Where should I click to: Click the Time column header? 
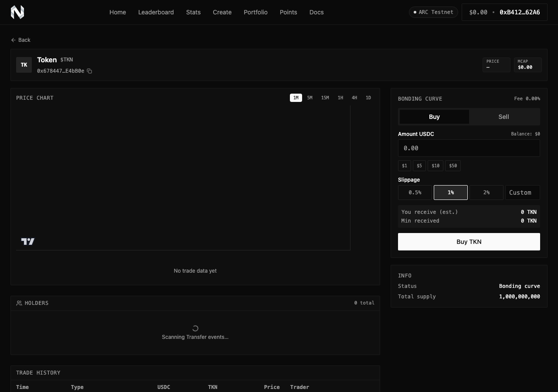point(22,387)
